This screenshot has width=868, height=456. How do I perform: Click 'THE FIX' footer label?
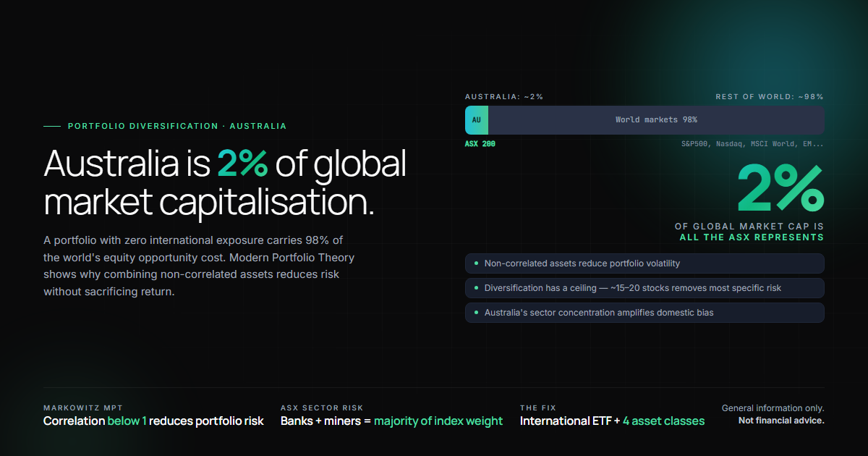538,408
